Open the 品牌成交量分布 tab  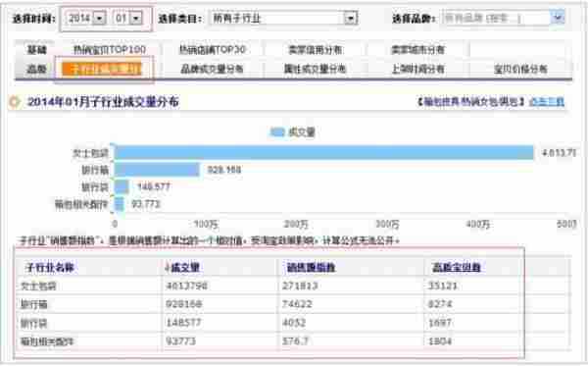213,69
